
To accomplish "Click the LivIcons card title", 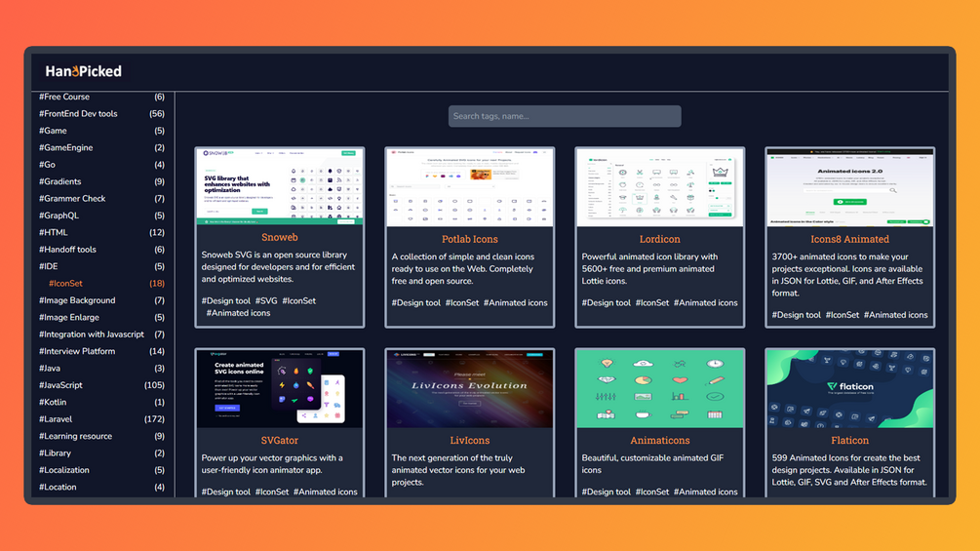I will [469, 441].
